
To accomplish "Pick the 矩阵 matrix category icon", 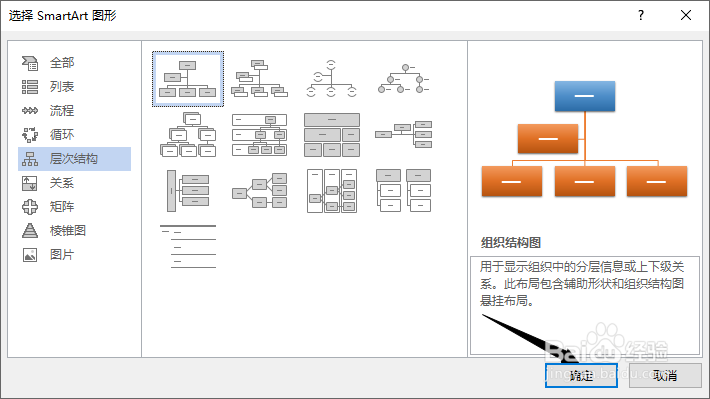I will (x=30, y=207).
